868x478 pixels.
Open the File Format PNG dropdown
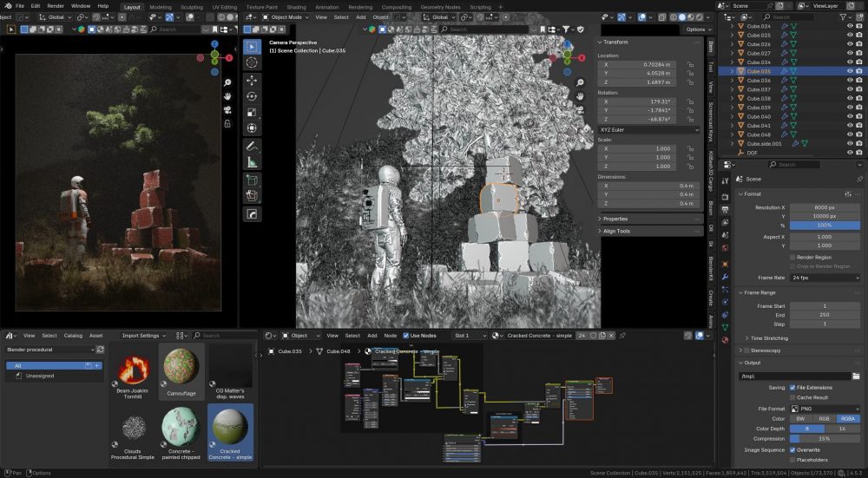pyautogui.click(x=825, y=409)
